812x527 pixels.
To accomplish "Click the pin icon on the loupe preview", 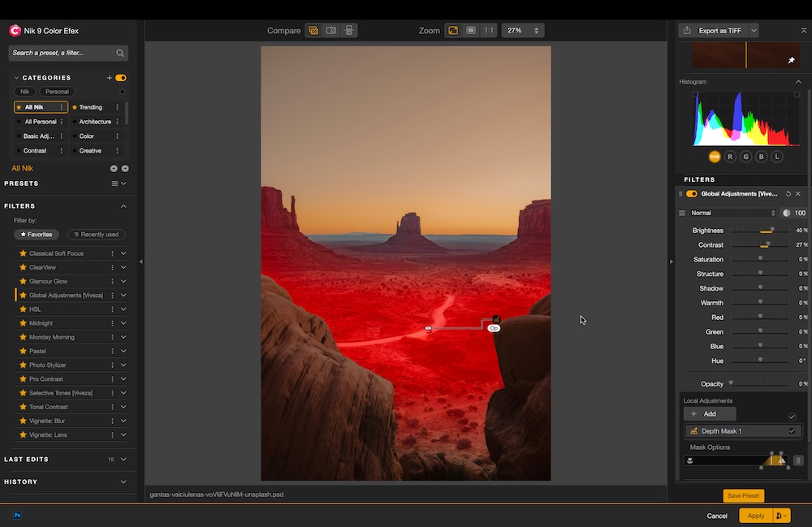I will coord(791,61).
